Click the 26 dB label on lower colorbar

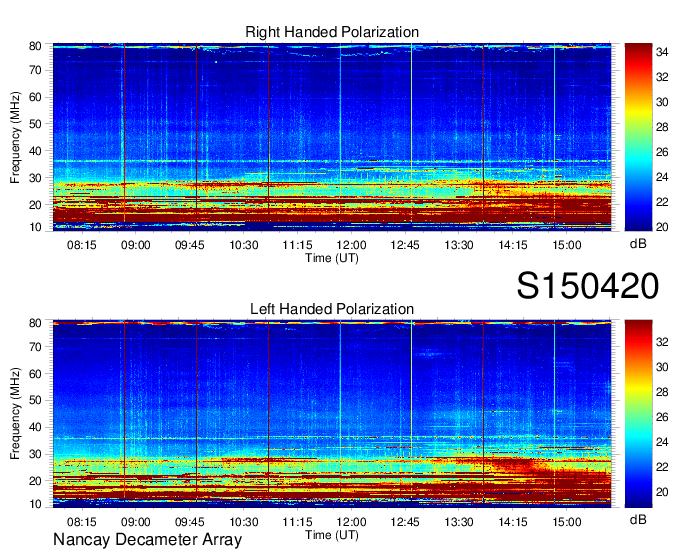662,417
